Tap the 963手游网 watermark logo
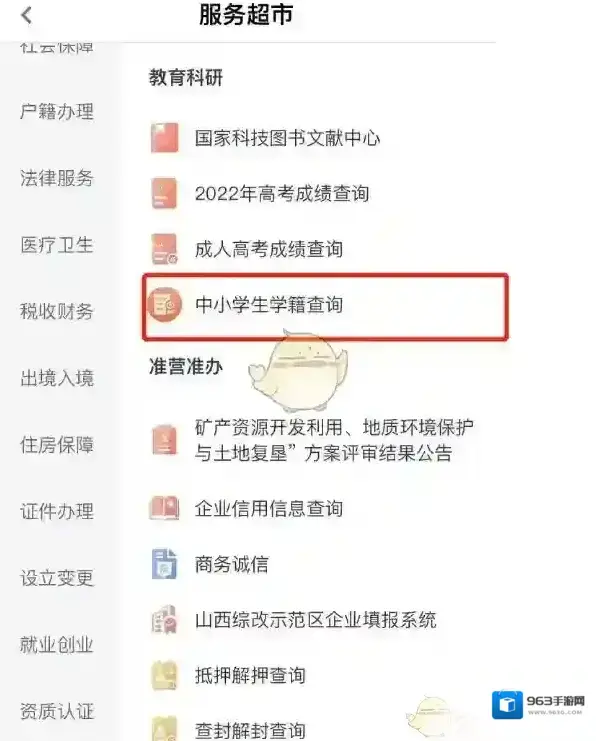Viewport: 596px width, 741px height. (x=538, y=705)
